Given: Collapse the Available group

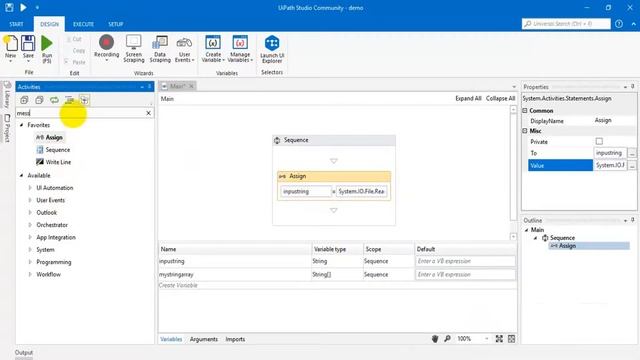Looking at the screenshot, I should click(x=22, y=176).
